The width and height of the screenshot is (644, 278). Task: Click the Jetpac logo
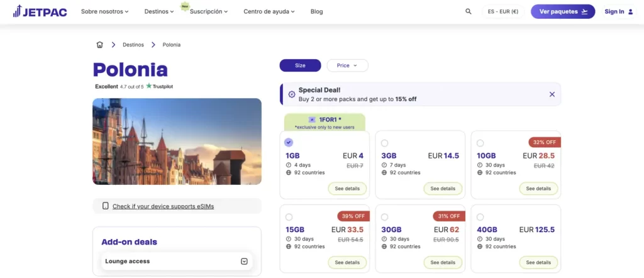[x=40, y=11]
